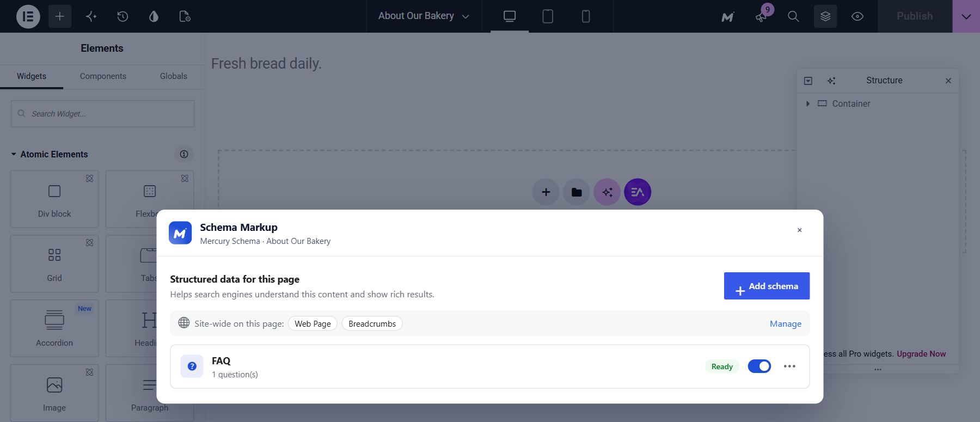Open the history clock icon
980x422 pixels.
[x=122, y=16]
